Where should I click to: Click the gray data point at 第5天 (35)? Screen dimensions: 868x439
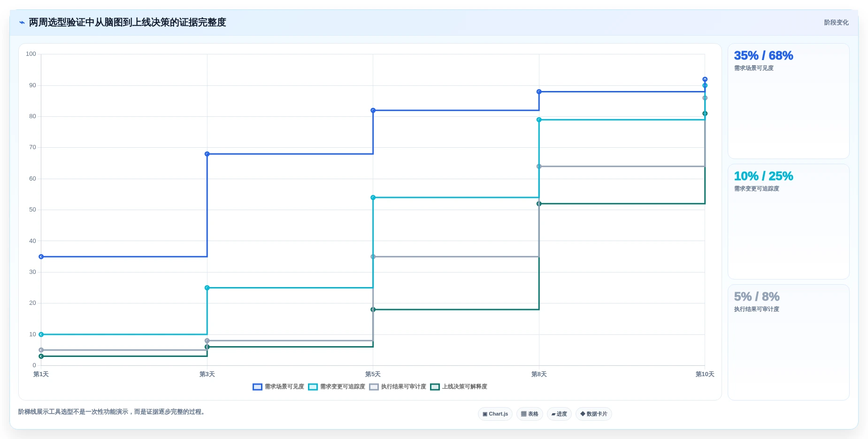373,257
